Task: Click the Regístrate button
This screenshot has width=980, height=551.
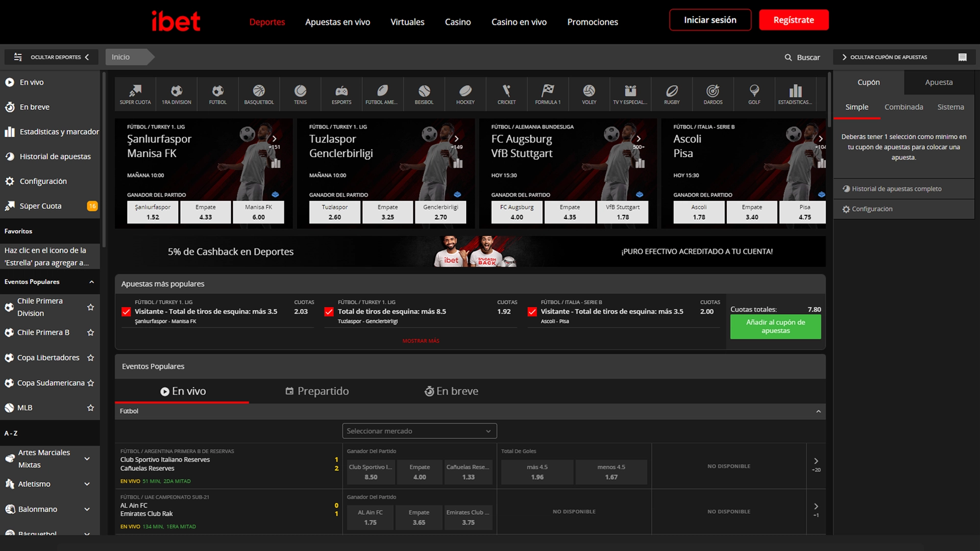Action: point(794,20)
